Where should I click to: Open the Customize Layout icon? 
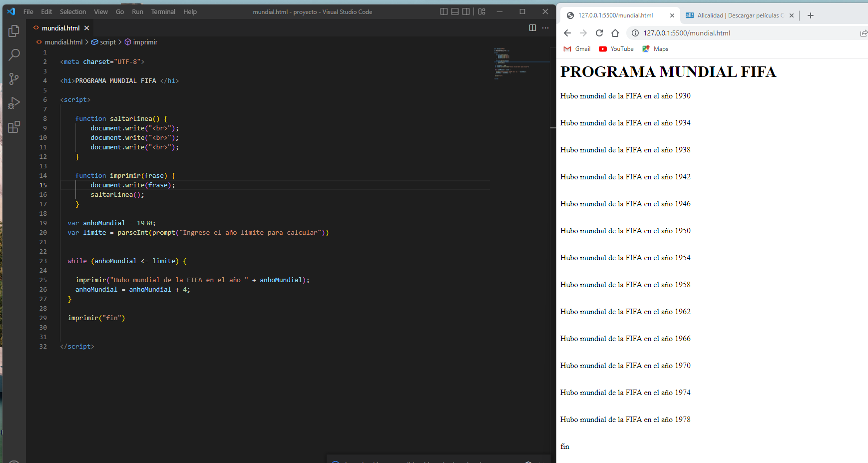coord(481,11)
